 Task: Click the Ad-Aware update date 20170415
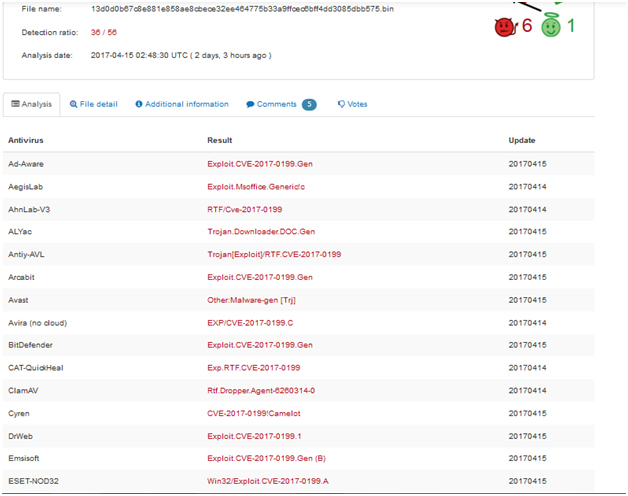(527, 164)
